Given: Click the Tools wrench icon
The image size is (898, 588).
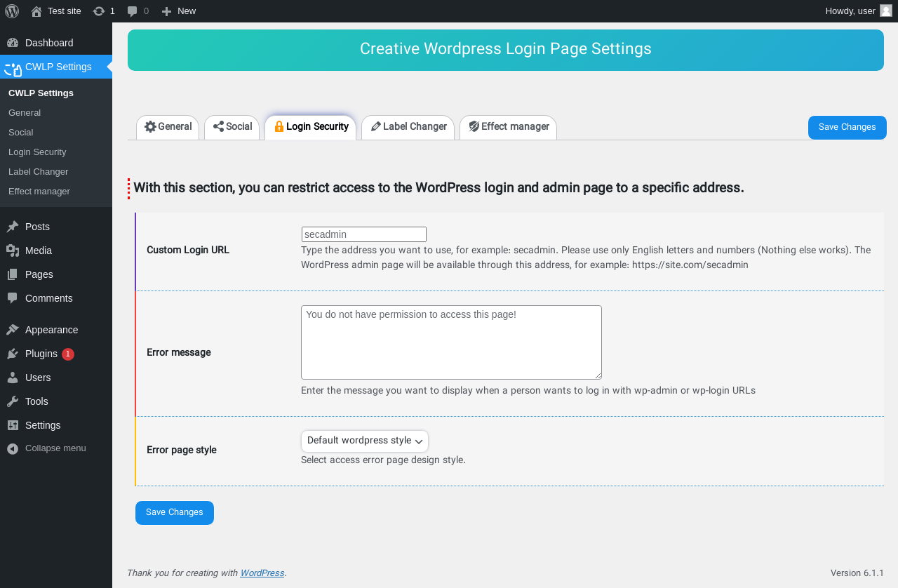Looking at the screenshot, I should (13, 401).
